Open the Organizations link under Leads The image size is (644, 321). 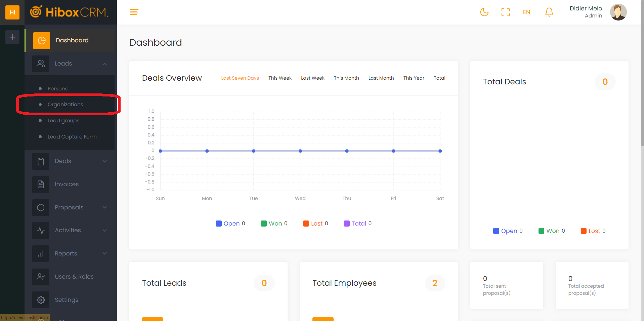click(x=65, y=105)
